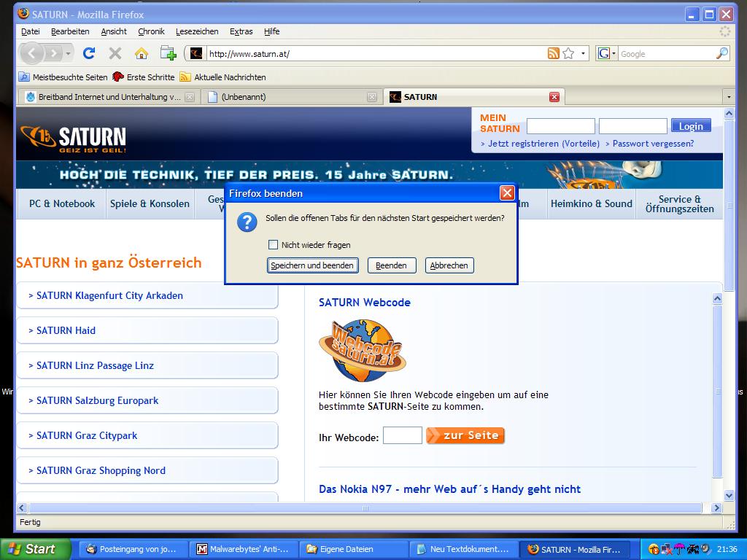Screen dimensions: 747x560
Task: Open the Ansicht menu
Action: click(x=114, y=31)
